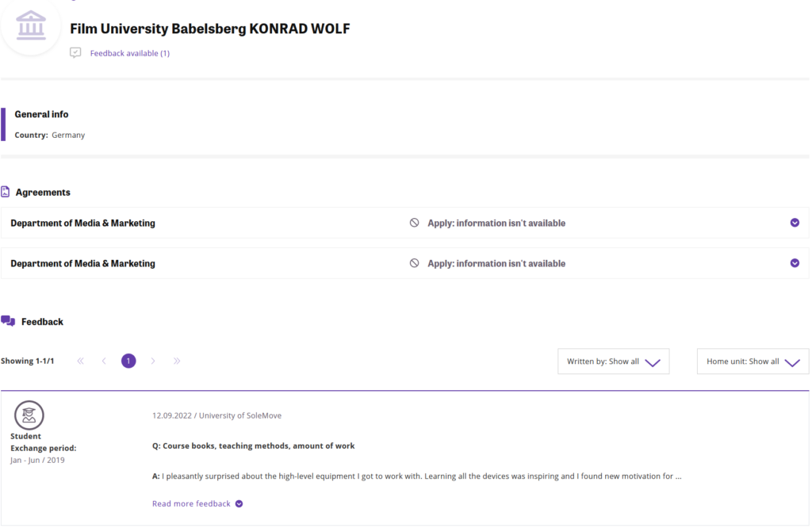
Task: Jump to the first feedback page
Action: (x=80, y=361)
